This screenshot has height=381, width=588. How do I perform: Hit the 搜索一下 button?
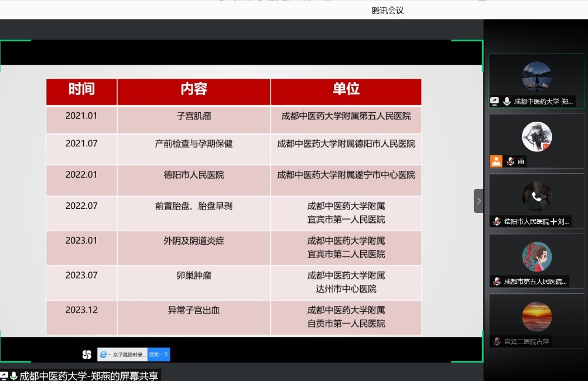coord(159,355)
